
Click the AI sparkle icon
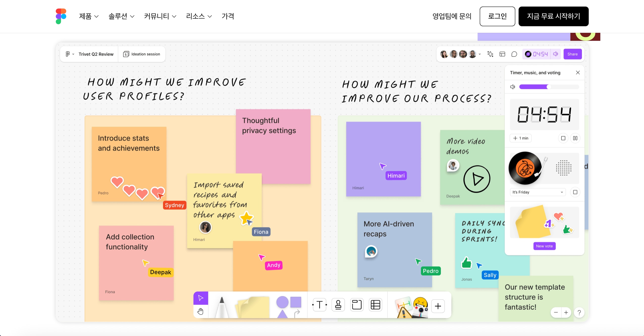pos(490,54)
